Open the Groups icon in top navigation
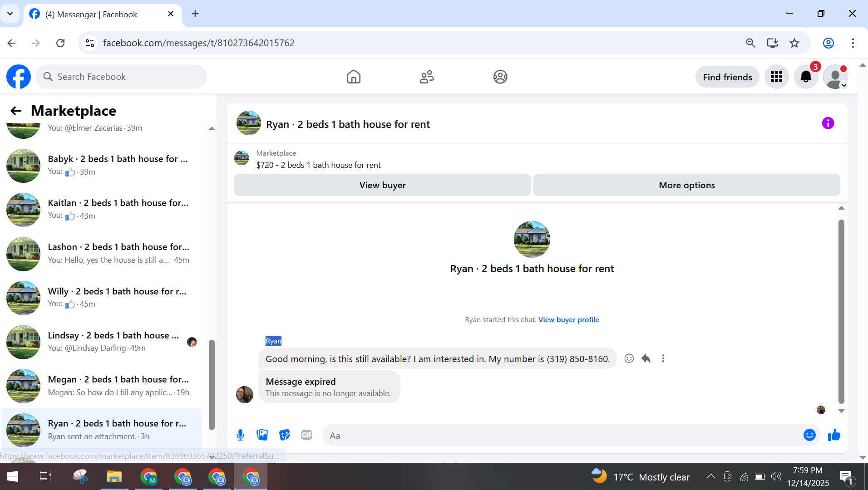This screenshot has height=490, width=868. 500,77
